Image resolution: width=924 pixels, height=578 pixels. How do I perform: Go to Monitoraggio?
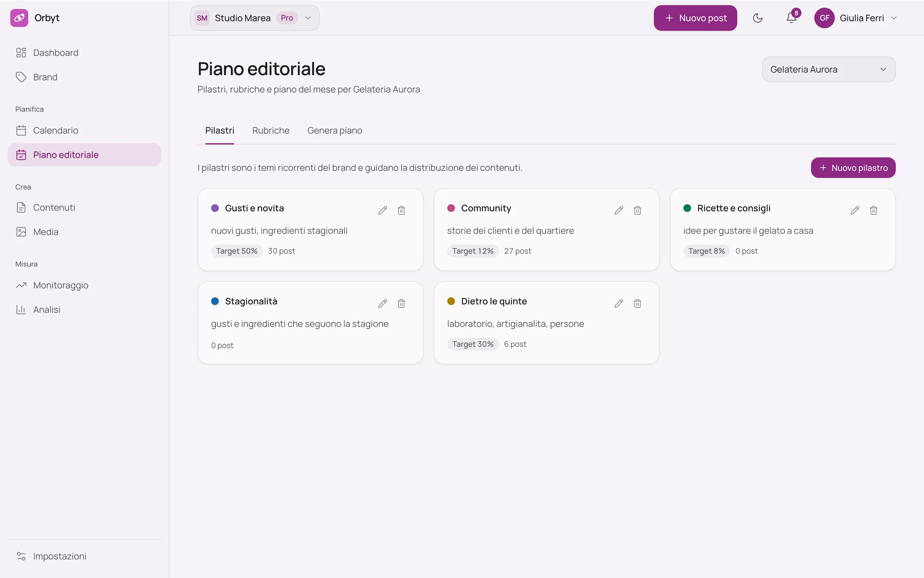click(84, 285)
